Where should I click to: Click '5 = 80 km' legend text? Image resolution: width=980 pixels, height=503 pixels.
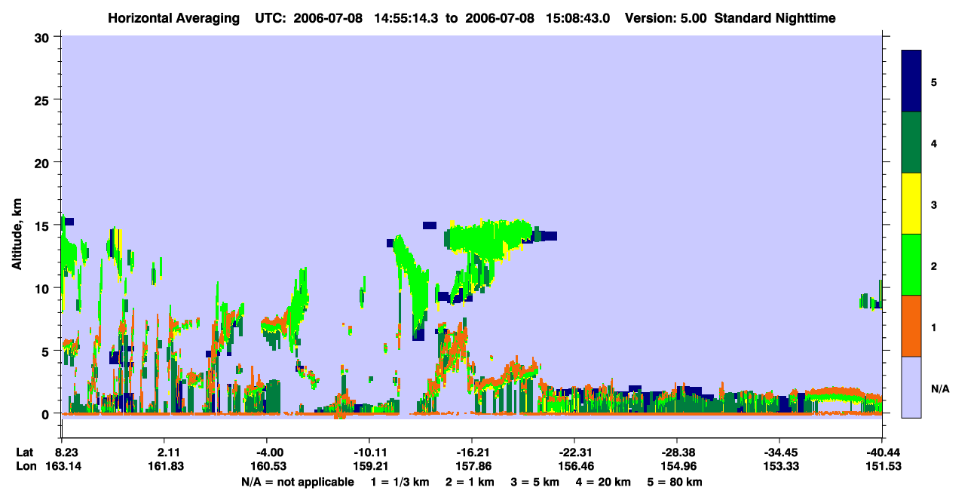point(675,482)
